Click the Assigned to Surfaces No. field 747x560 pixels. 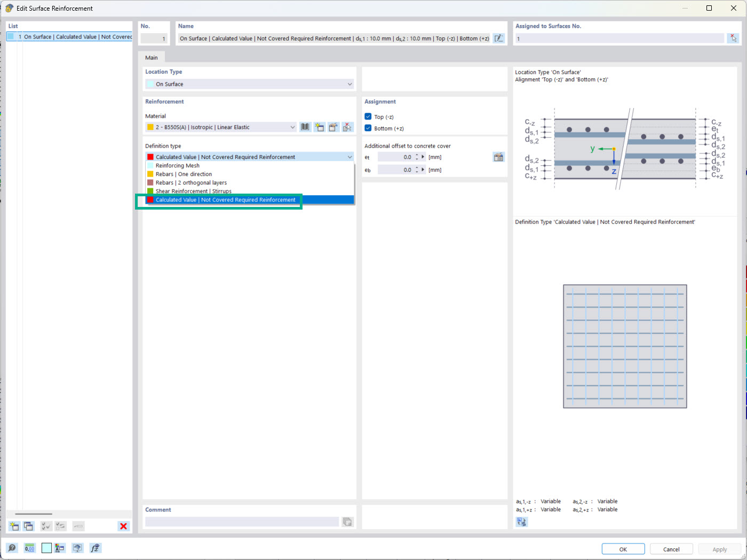(620, 38)
